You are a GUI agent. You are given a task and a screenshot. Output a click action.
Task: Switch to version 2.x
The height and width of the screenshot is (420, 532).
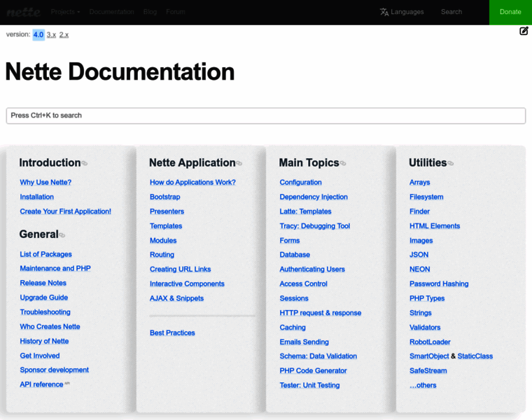pyautogui.click(x=64, y=34)
